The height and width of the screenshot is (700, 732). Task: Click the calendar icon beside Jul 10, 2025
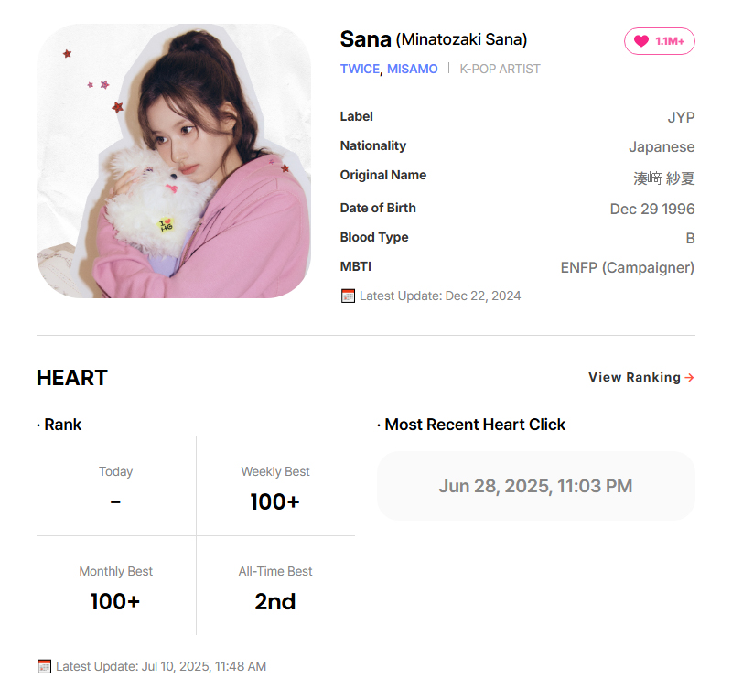tap(44, 666)
